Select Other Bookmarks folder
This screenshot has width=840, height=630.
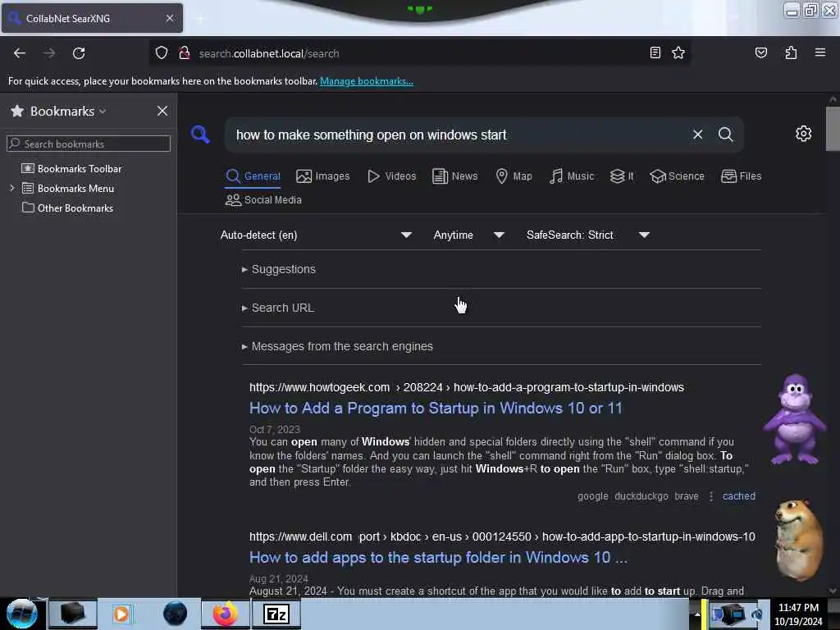point(75,208)
